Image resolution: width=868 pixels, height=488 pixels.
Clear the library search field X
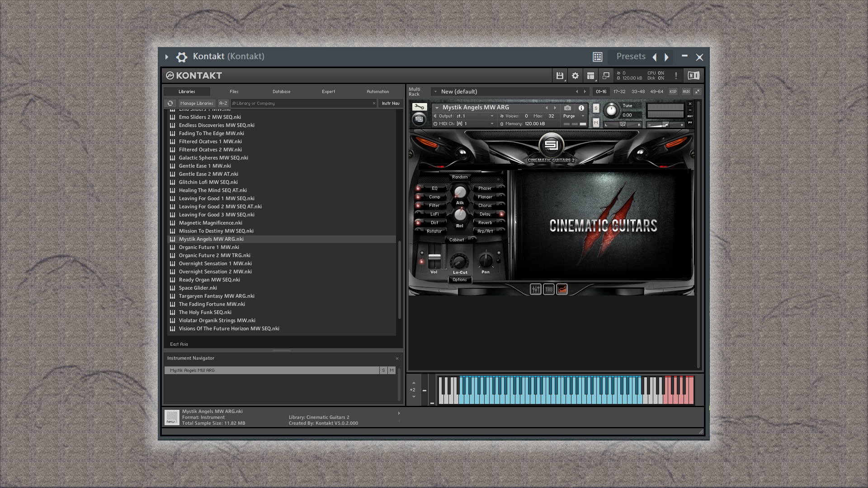pyautogui.click(x=374, y=103)
